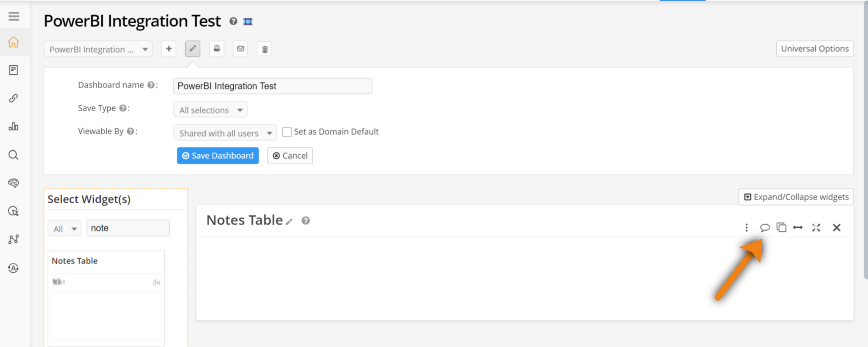This screenshot has height=347, width=868.
Task: Open the Notes Table comment bubble icon
Action: coord(765,227)
